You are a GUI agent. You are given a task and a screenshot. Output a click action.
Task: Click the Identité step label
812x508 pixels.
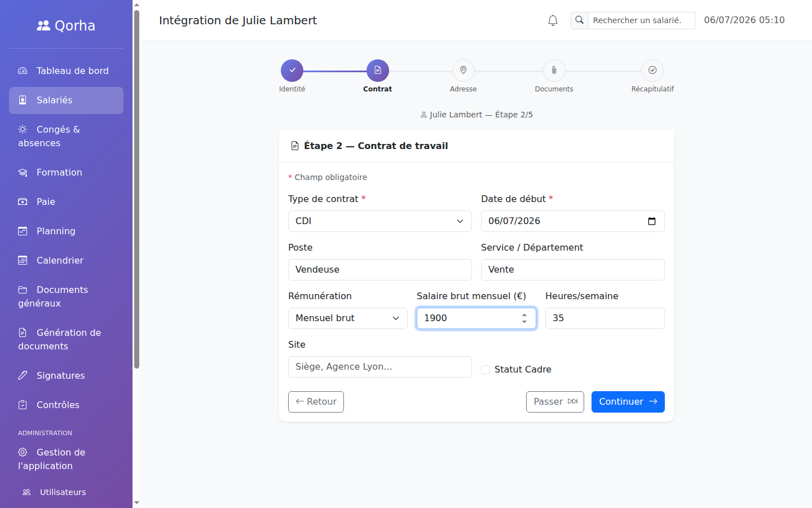(x=292, y=89)
